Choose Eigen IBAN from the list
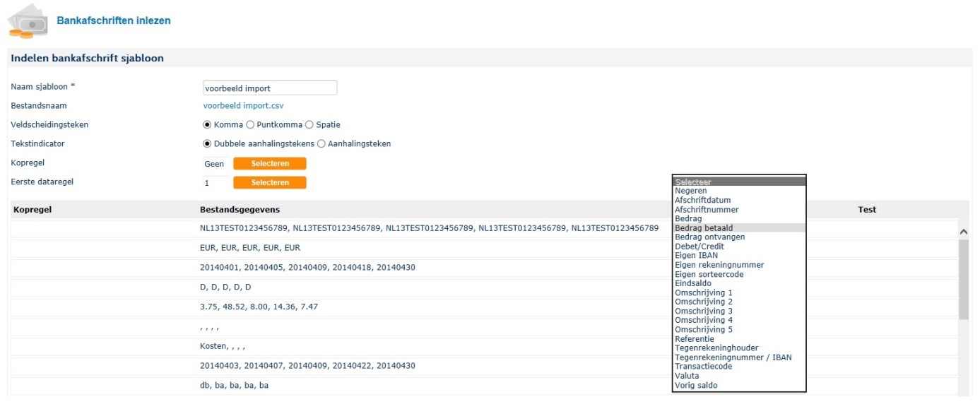The image size is (980, 409). pos(696,256)
